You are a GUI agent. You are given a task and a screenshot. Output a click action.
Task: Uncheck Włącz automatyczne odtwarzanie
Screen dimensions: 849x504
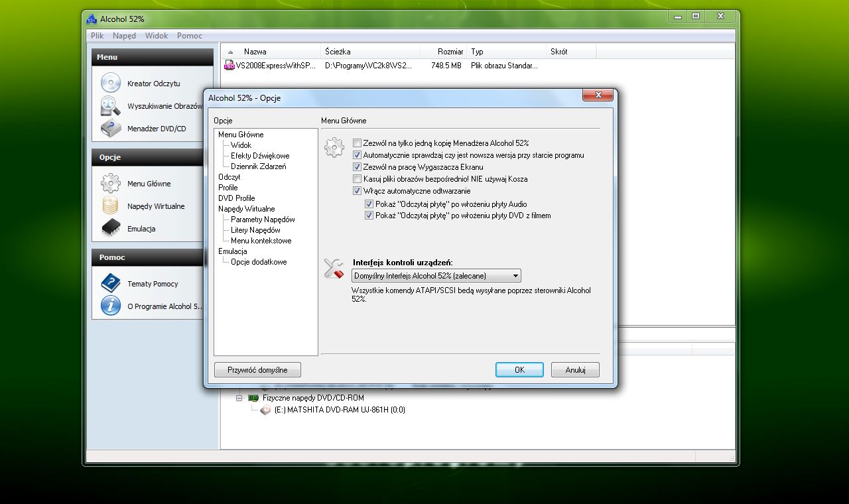point(357,190)
